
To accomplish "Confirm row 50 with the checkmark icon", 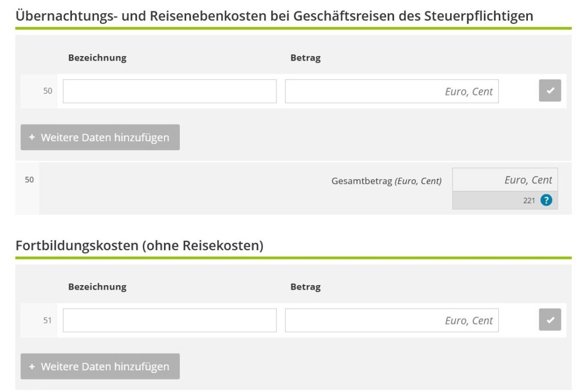I will click(x=550, y=91).
